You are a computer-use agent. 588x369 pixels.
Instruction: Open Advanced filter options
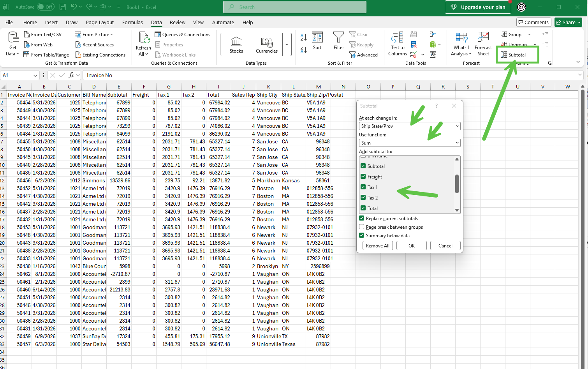pos(363,55)
